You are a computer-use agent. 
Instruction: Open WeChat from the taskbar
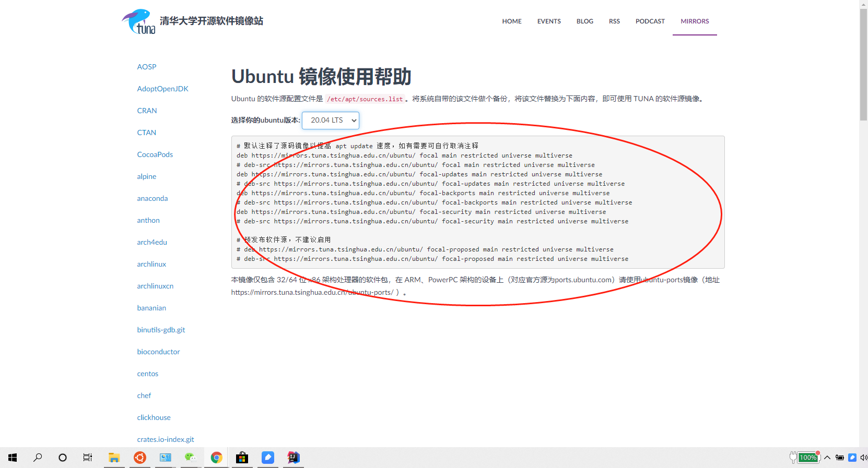[191, 458]
